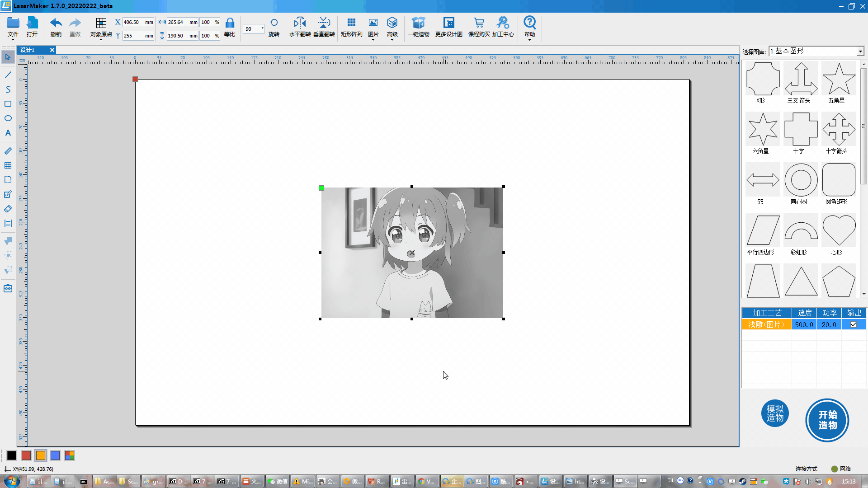The height and width of the screenshot is (488, 868).
Task: Click the 模拟造物 simulate button
Action: (x=775, y=413)
